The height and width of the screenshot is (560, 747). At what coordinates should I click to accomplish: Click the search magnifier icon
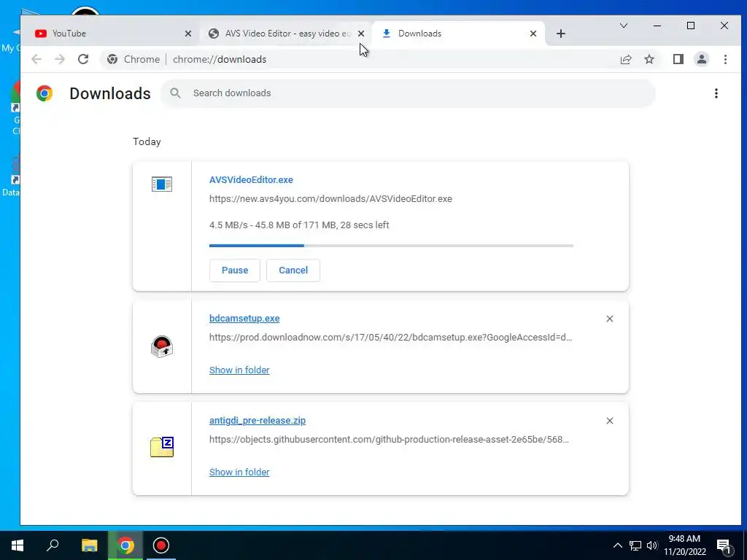[x=175, y=93]
